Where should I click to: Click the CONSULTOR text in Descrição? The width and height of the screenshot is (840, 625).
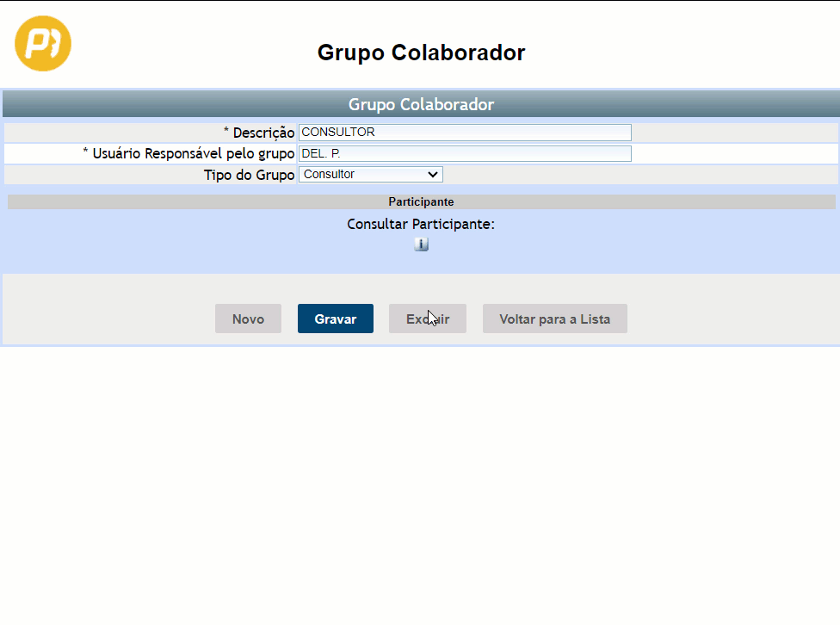coord(338,133)
